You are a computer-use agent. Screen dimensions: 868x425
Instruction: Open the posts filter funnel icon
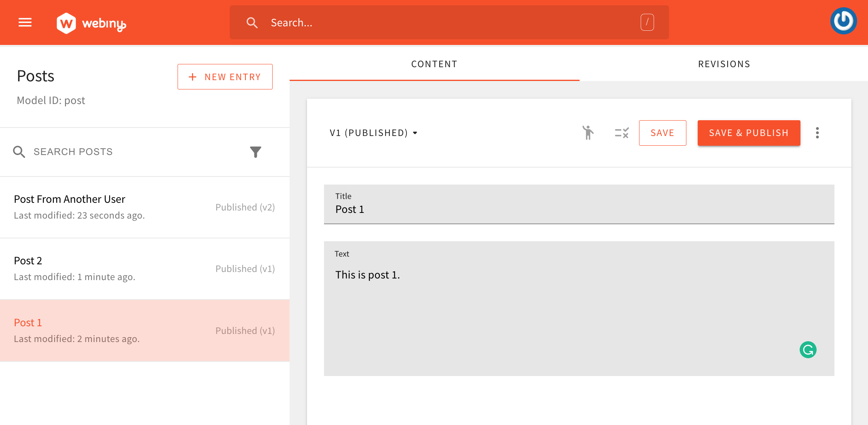pos(255,152)
